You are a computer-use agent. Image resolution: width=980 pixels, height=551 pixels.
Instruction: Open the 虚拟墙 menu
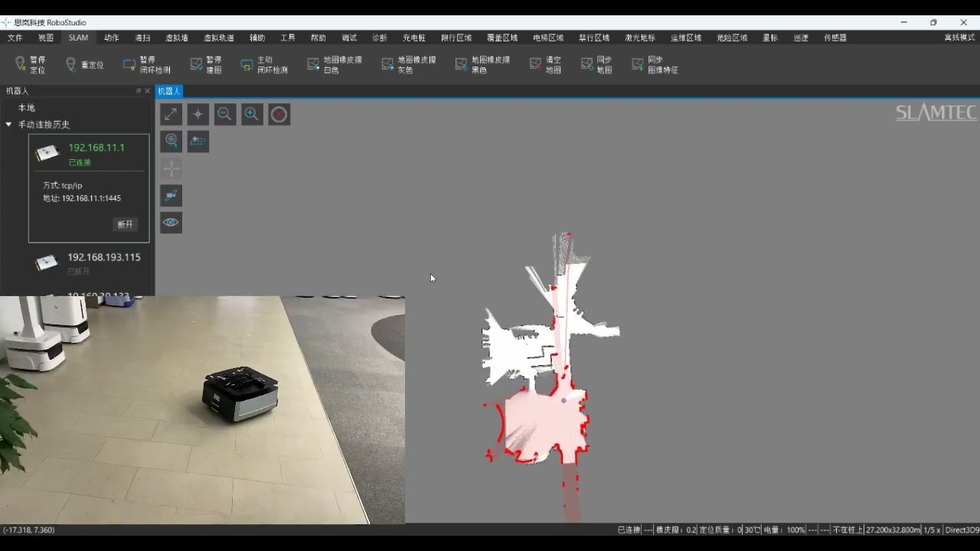pos(177,37)
